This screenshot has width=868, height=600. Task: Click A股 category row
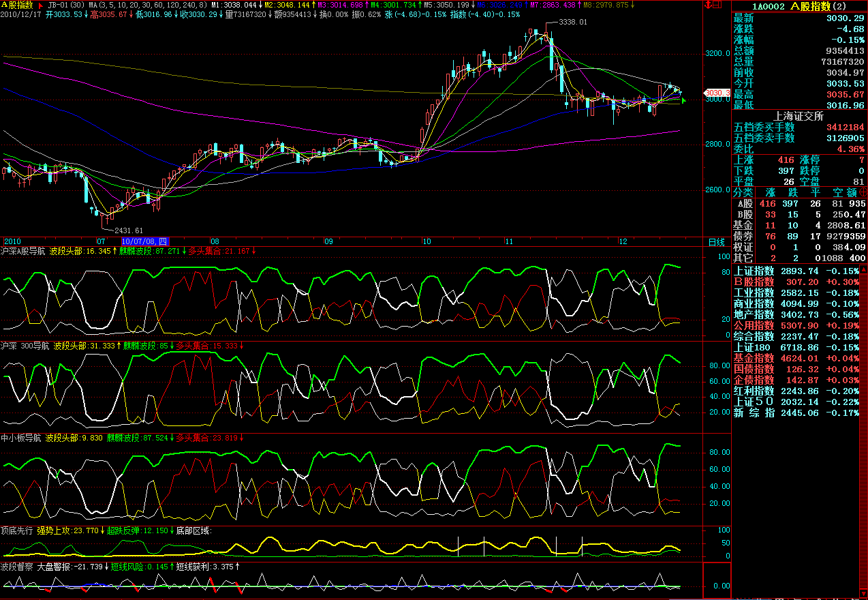(799, 204)
